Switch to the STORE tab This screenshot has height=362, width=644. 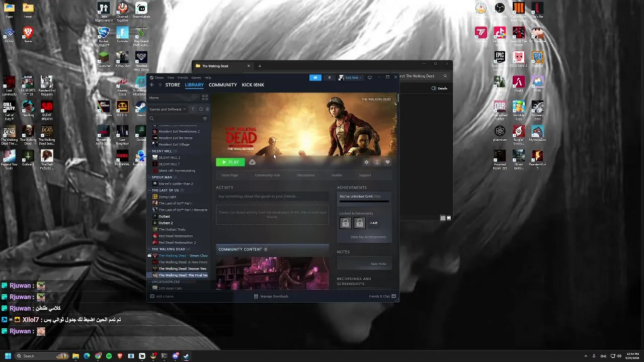pyautogui.click(x=173, y=85)
